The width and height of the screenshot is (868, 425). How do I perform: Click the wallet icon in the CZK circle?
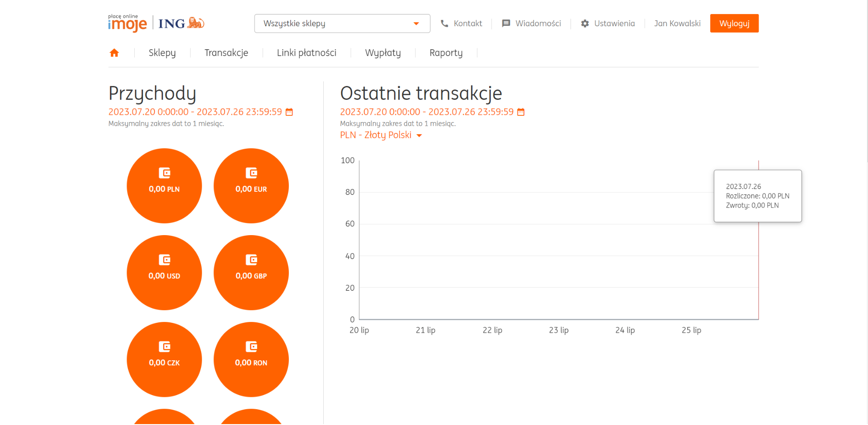(165, 346)
